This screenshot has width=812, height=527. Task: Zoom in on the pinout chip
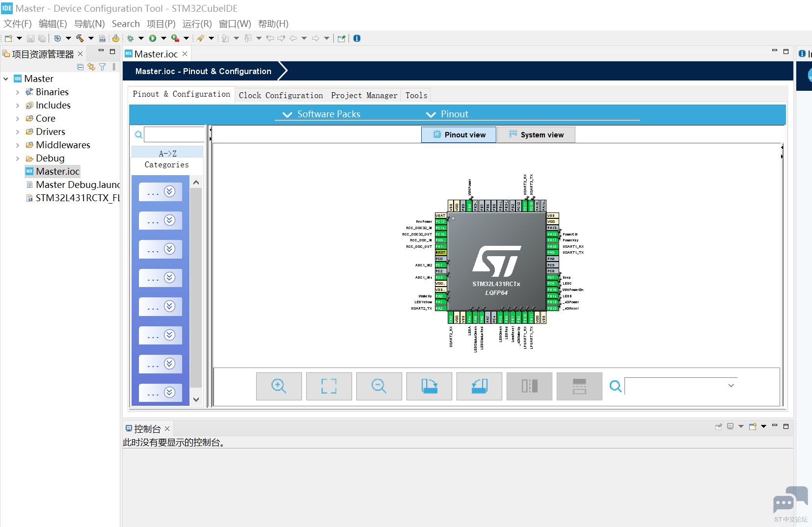click(279, 386)
